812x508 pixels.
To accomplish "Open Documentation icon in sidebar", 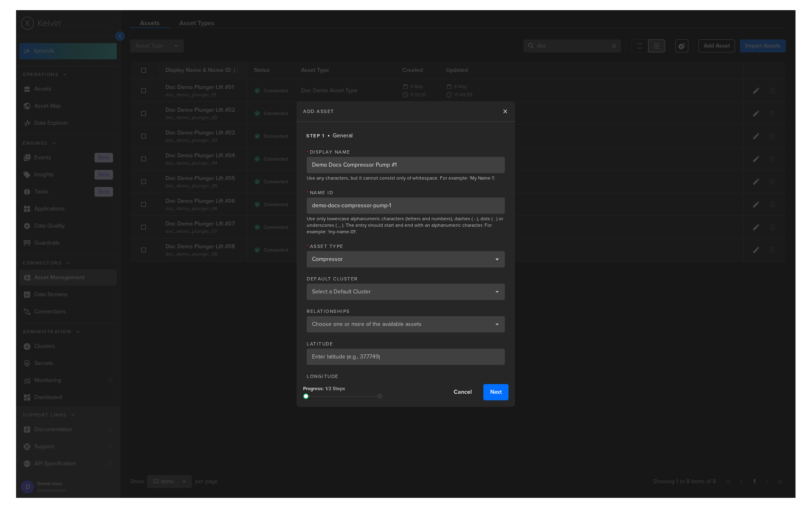I will (x=27, y=430).
